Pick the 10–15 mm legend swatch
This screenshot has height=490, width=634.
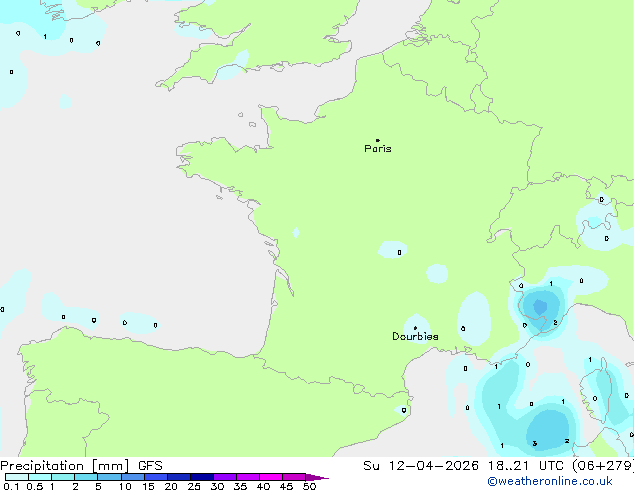coord(132,477)
